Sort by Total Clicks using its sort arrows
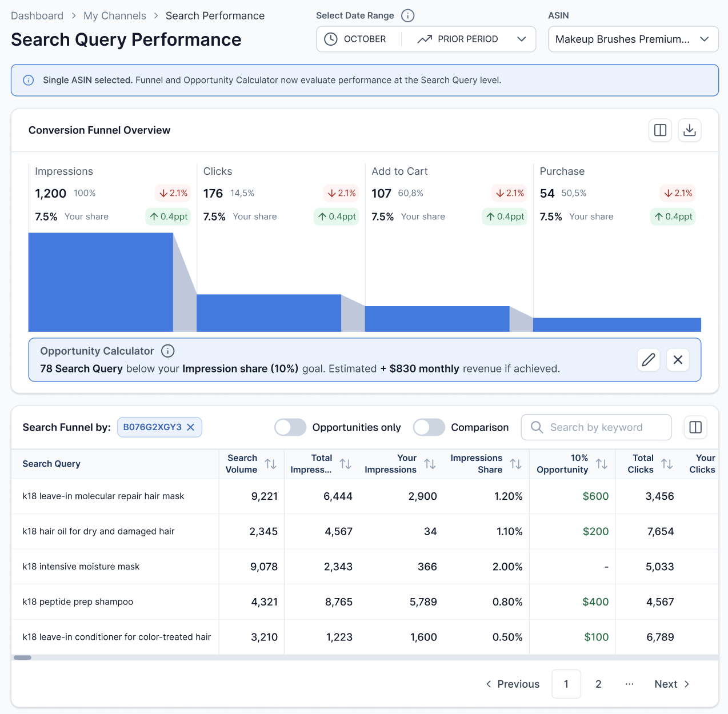 tap(667, 464)
